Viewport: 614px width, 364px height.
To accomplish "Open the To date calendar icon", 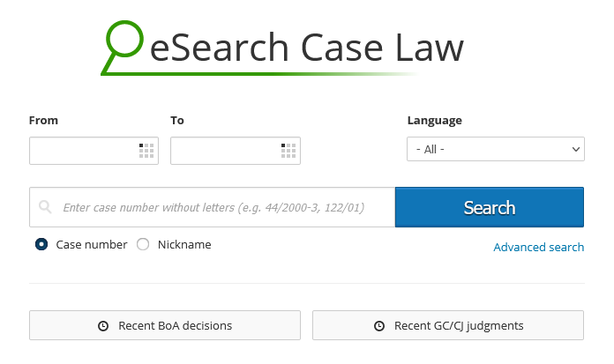I will pos(288,151).
